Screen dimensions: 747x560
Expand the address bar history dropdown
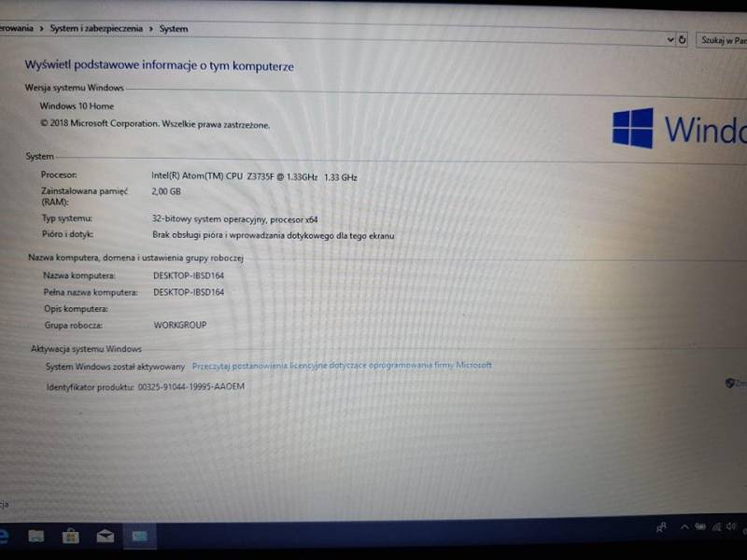[670, 39]
